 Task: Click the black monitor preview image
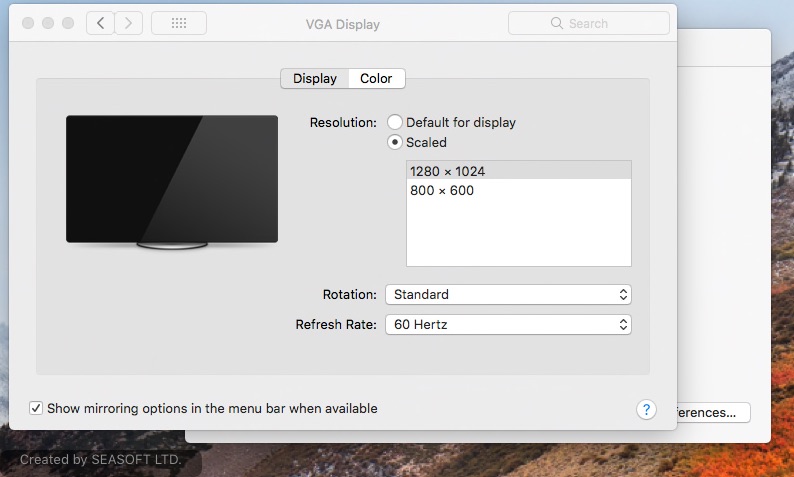[x=172, y=178]
